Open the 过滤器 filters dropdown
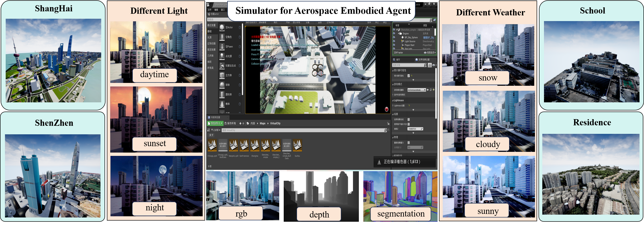 216,130
